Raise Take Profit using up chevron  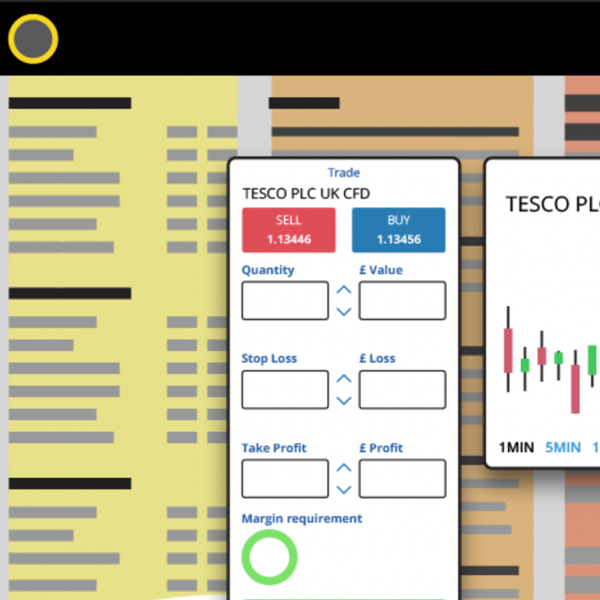click(x=344, y=468)
